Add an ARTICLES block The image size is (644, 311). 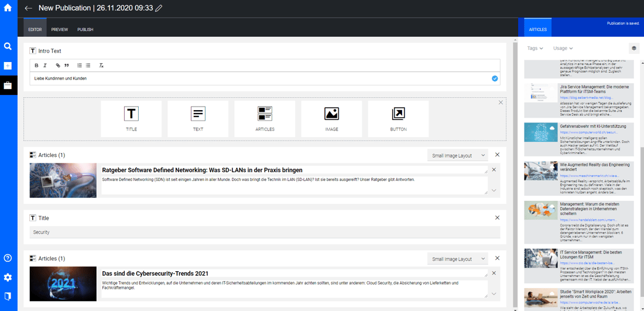tap(265, 119)
